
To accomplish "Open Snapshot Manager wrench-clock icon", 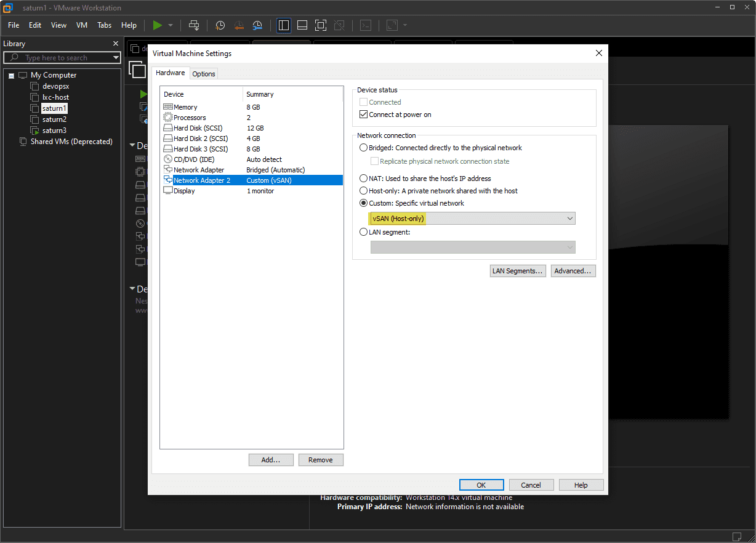I will (258, 25).
